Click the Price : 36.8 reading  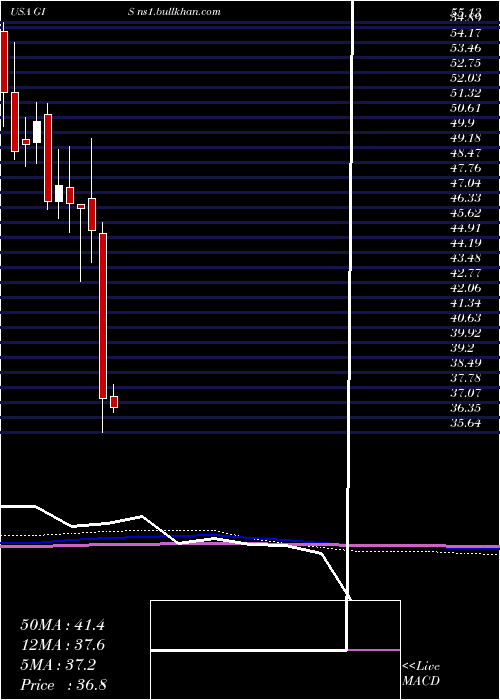coord(63,685)
